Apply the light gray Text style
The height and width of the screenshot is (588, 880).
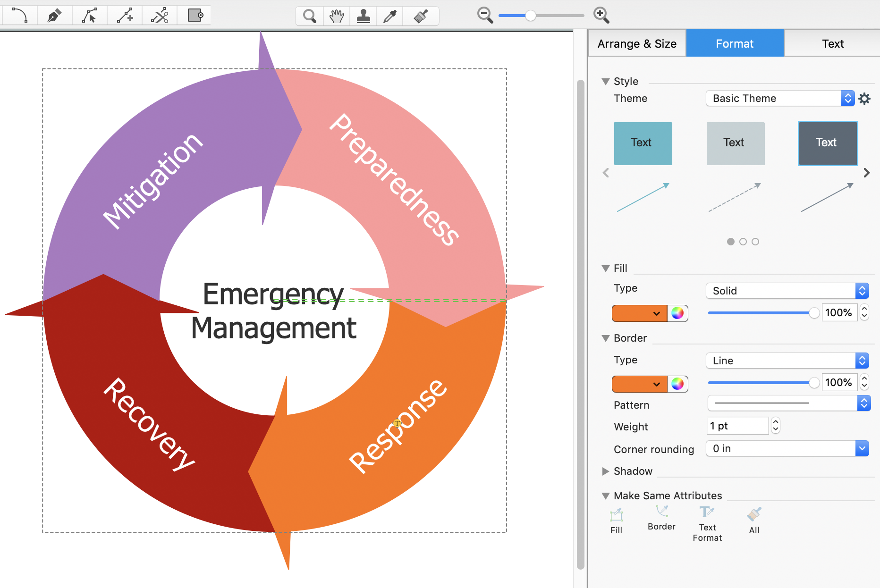pos(736,143)
